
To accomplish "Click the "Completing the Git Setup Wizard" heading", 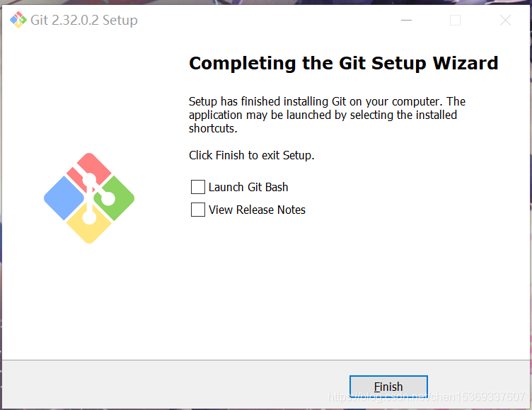I will coord(343,63).
